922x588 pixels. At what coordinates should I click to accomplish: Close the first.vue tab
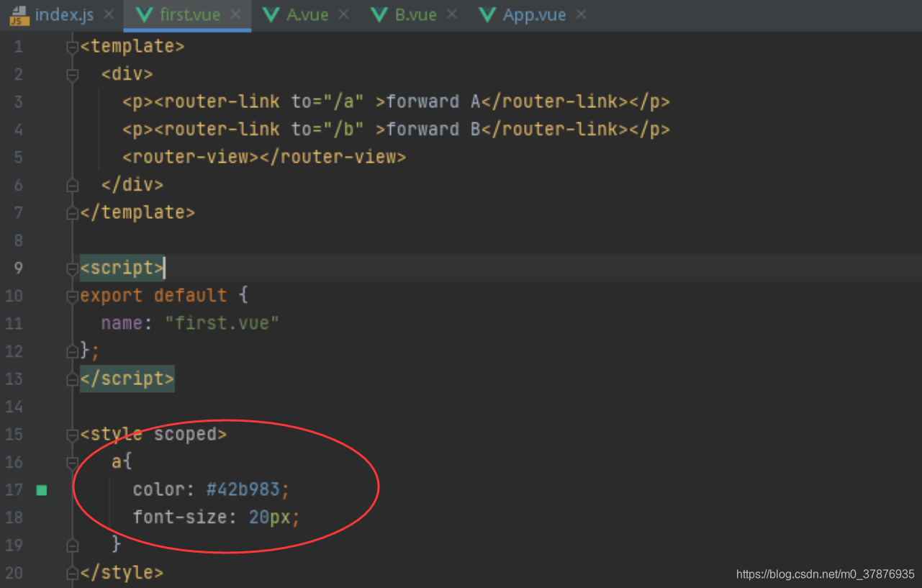tap(235, 14)
